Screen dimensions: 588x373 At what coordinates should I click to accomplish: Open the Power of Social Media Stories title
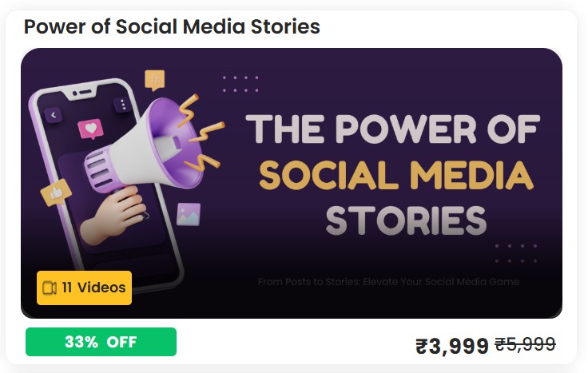(x=172, y=26)
